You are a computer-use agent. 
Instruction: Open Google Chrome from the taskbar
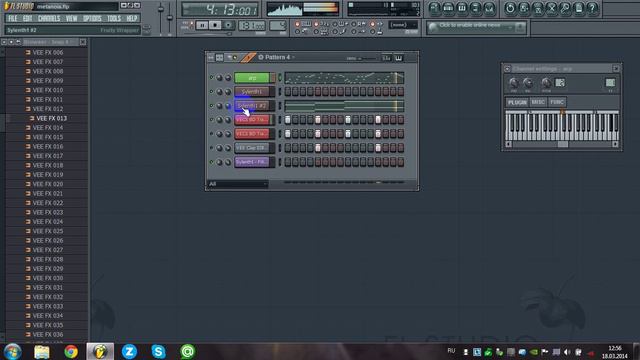click(x=71, y=351)
